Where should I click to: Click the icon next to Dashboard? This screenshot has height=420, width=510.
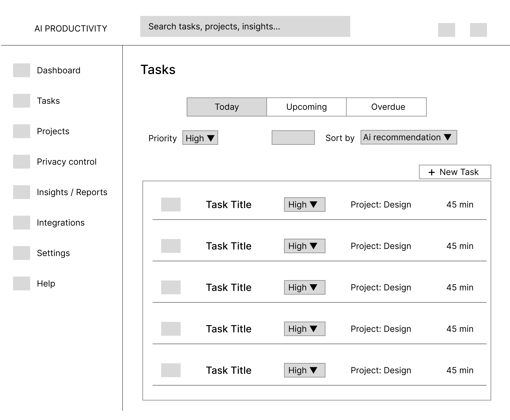tap(22, 70)
